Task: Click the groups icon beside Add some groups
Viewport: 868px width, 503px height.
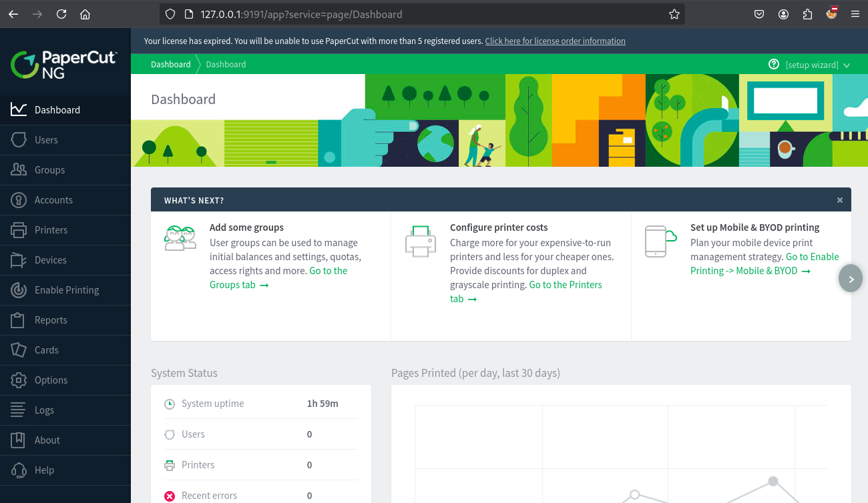Action: pos(180,238)
